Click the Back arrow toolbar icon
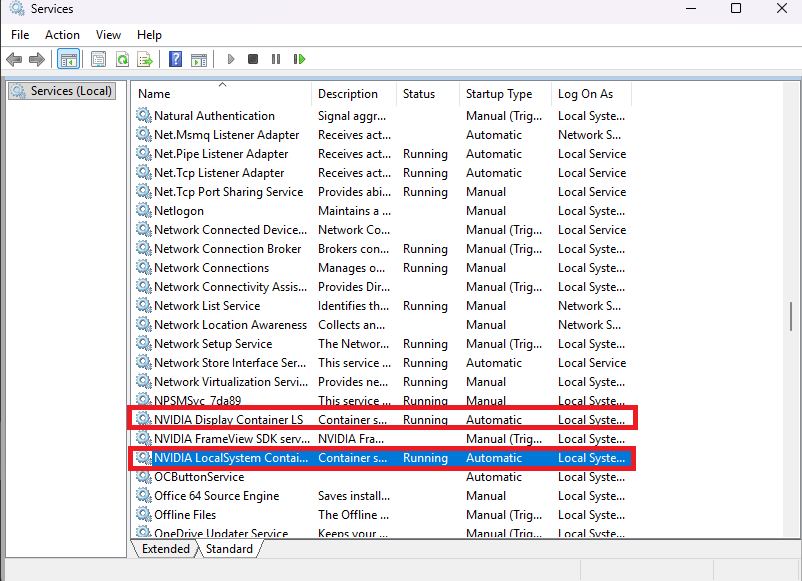 point(14,59)
